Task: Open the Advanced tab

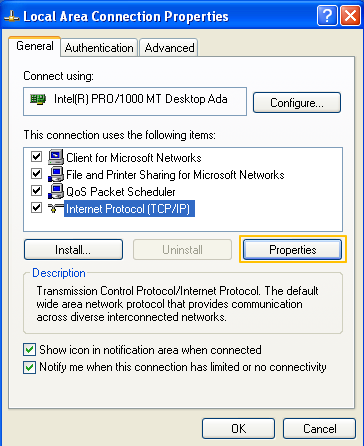Action: 169,48
